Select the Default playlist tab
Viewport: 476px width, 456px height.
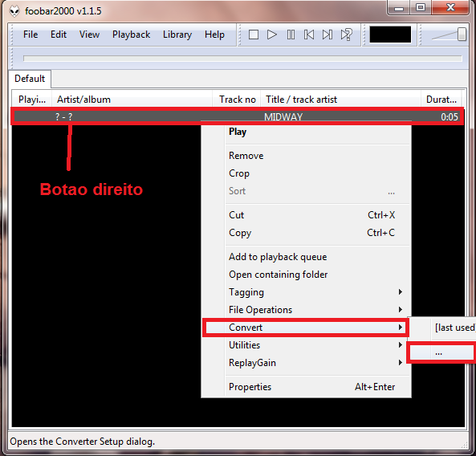click(x=30, y=79)
